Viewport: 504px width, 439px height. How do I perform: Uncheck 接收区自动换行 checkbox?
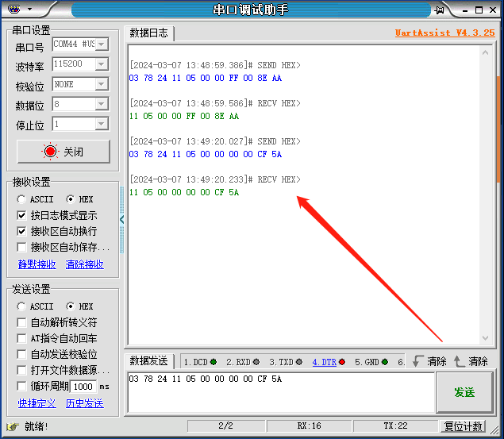point(21,231)
